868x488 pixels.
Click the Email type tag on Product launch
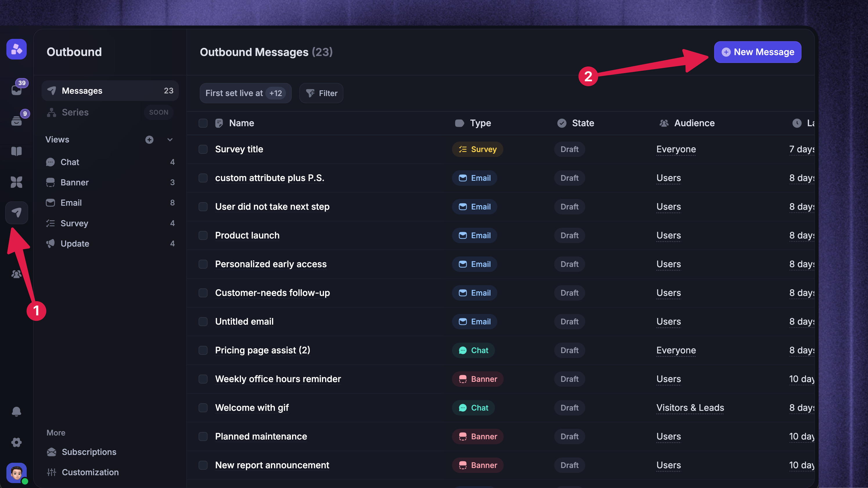coord(474,235)
